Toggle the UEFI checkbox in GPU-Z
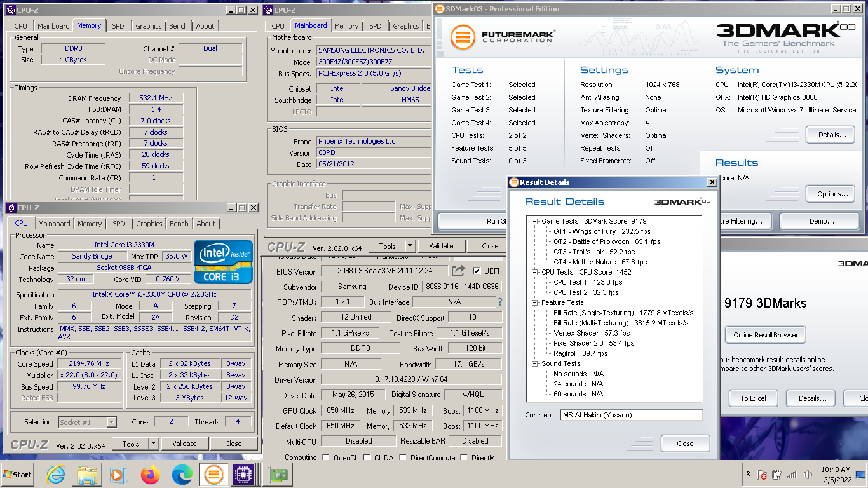Image resolution: width=868 pixels, height=488 pixels. click(477, 271)
